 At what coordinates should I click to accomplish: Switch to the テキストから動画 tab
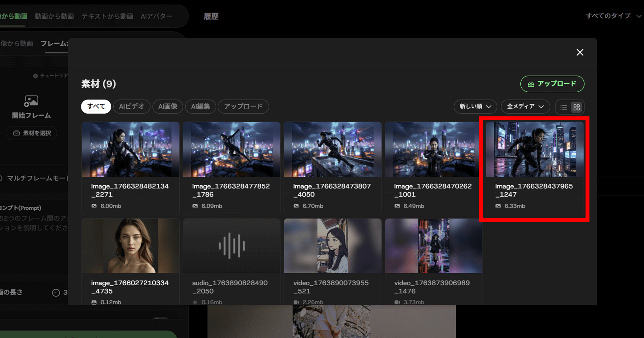tap(107, 16)
